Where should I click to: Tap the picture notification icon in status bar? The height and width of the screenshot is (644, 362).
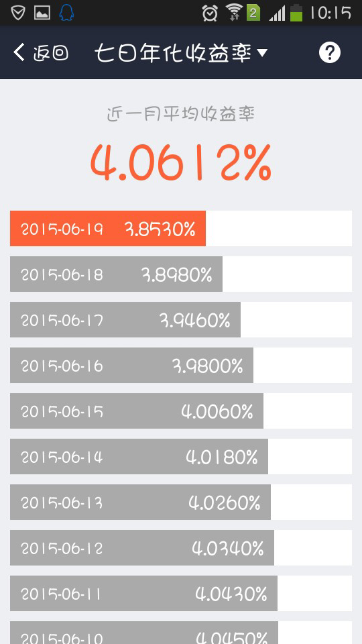coord(42,13)
